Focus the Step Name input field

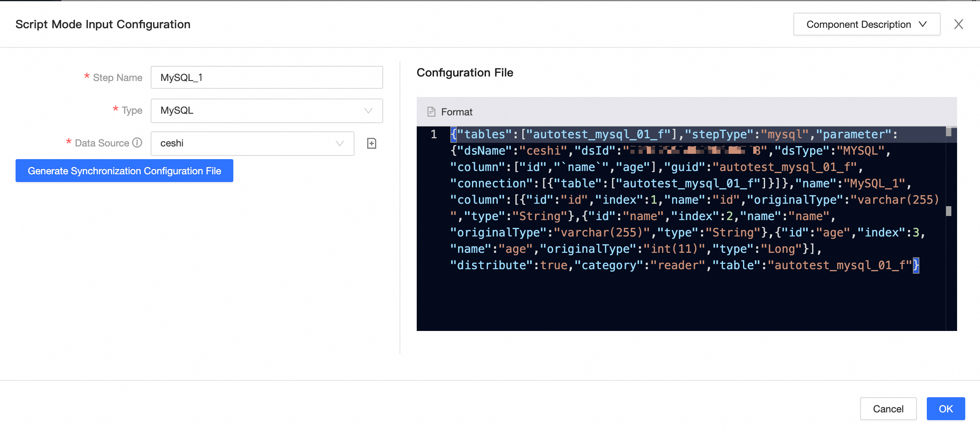[x=266, y=77]
